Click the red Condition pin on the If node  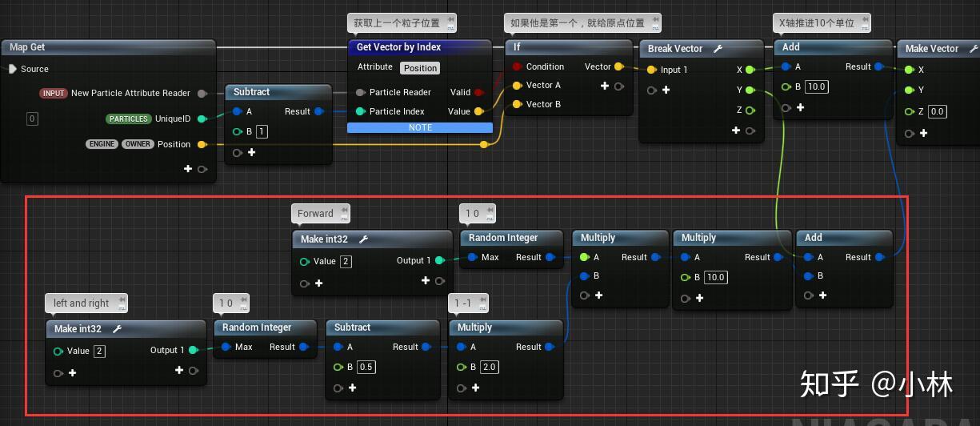pos(517,66)
